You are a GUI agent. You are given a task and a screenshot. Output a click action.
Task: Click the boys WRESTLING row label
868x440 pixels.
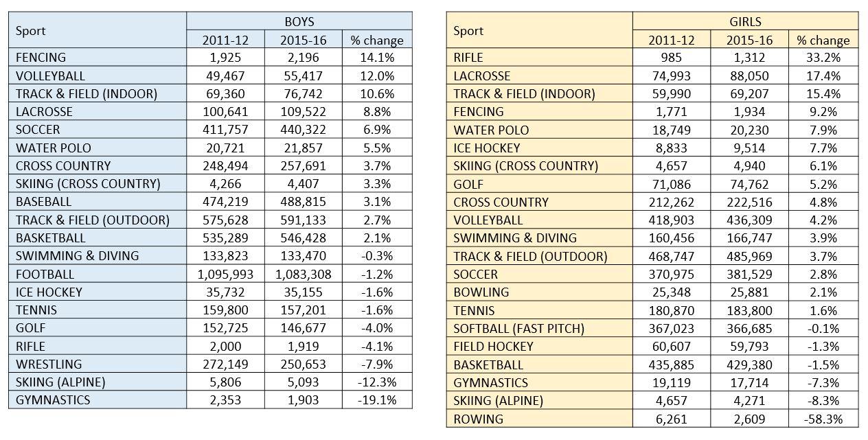pos(48,364)
